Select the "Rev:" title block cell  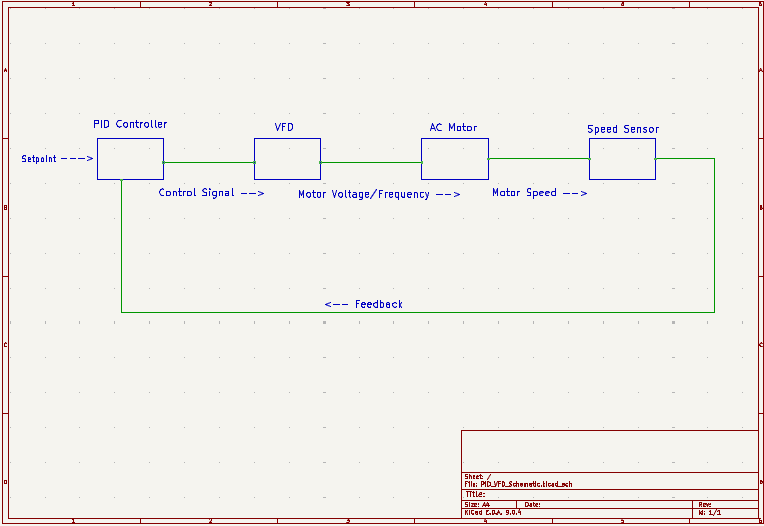pyautogui.click(x=705, y=505)
